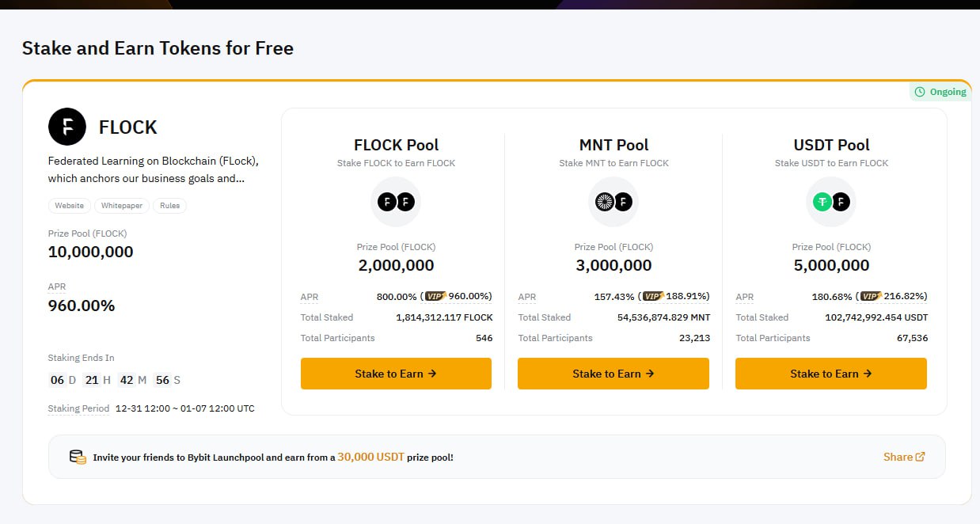Click the coin stack icon beside invite text
The height and width of the screenshot is (524, 980).
point(78,457)
